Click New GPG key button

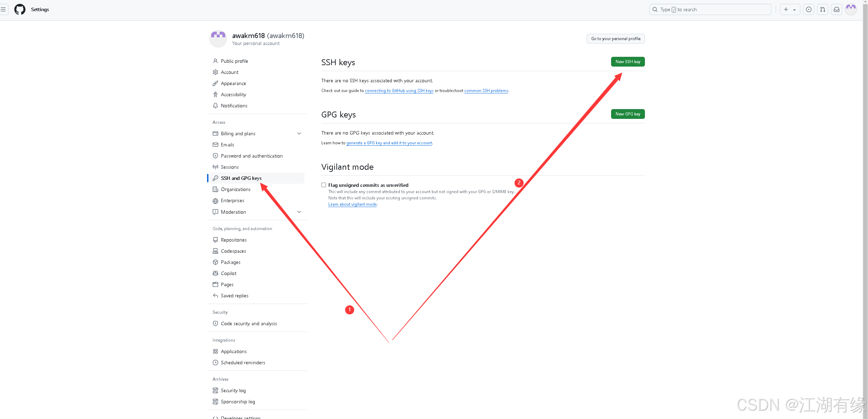(x=628, y=114)
